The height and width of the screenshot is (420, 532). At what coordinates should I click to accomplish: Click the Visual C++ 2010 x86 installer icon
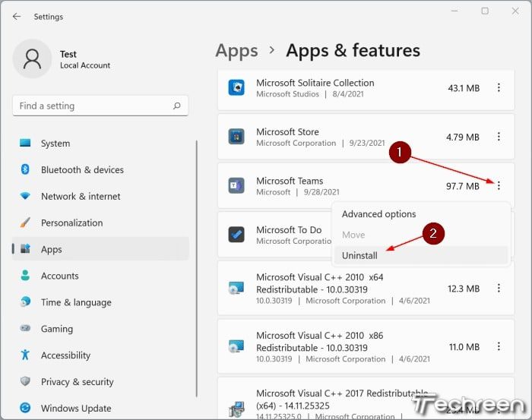coord(236,346)
